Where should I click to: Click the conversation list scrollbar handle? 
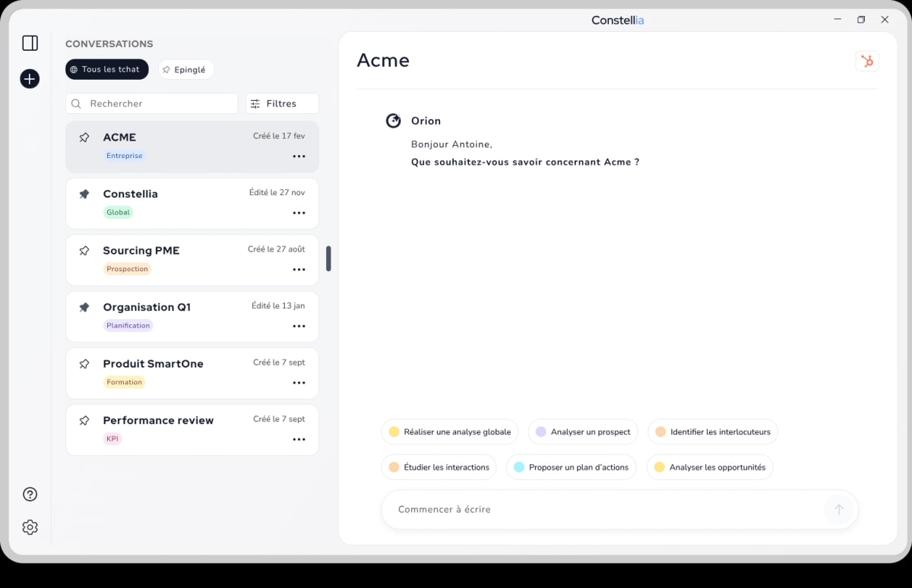coord(328,258)
